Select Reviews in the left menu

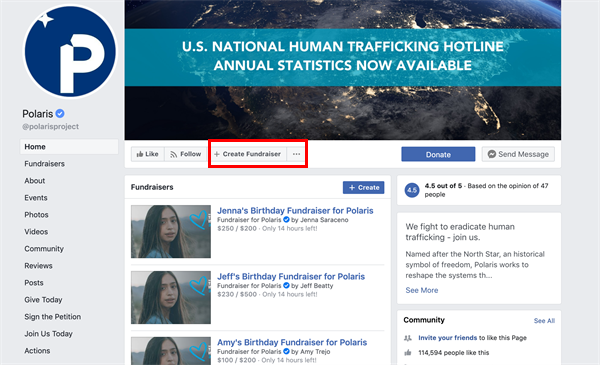coord(38,266)
